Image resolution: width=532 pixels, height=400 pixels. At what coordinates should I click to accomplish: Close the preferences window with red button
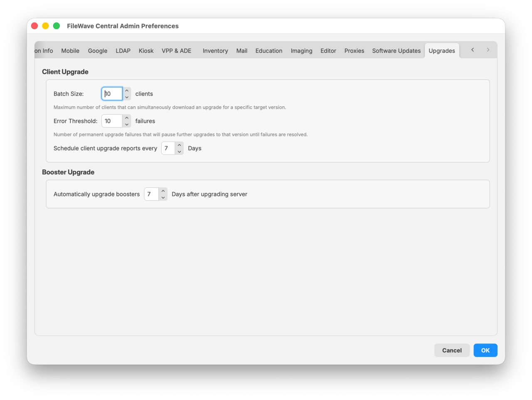click(34, 26)
